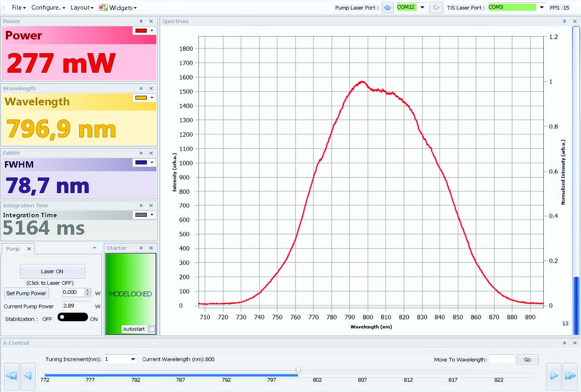Pin the Spectrum panel
The height and width of the screenshot is (392, 581).
click(x=564, y=21)
